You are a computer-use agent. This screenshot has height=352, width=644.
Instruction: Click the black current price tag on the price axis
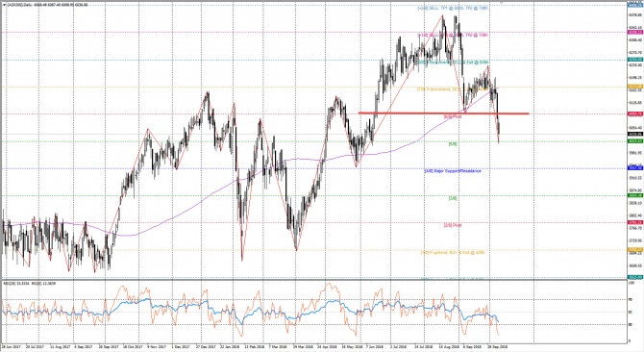click(635, 135)
